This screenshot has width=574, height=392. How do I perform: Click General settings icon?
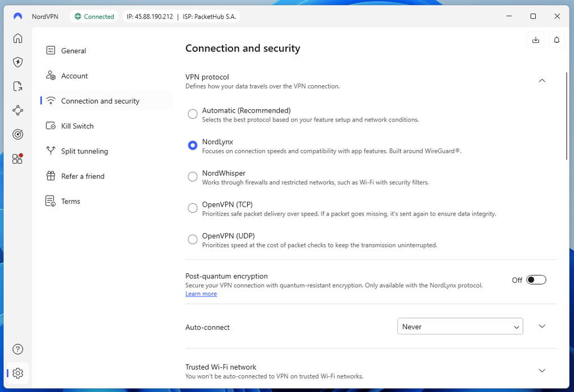51,50
